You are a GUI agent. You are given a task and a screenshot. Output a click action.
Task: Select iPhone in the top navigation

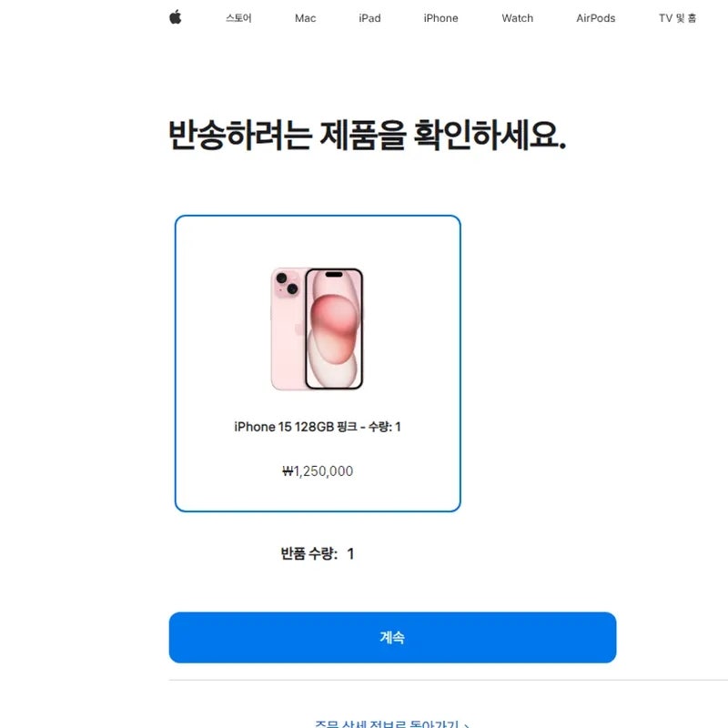coord(440,18)
